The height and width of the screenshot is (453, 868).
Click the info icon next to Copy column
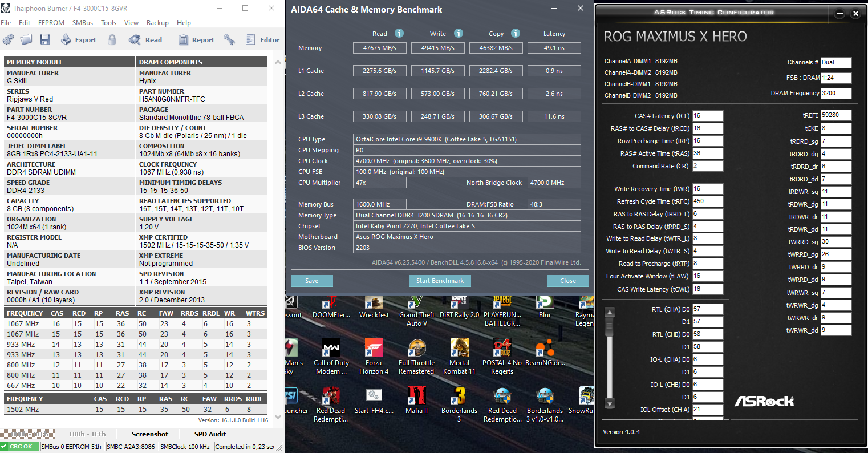tap(516, 33)
